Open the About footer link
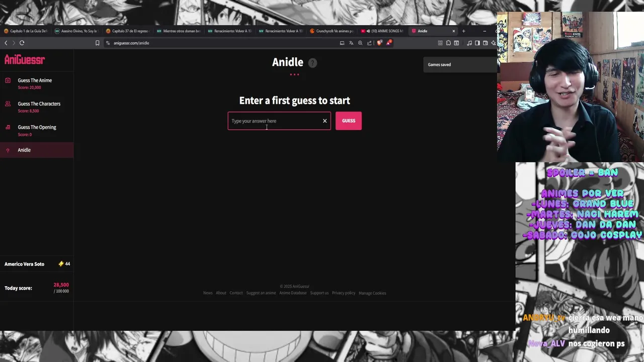The width and height of the screenshot is (644, 362). [x=221, y=293]
